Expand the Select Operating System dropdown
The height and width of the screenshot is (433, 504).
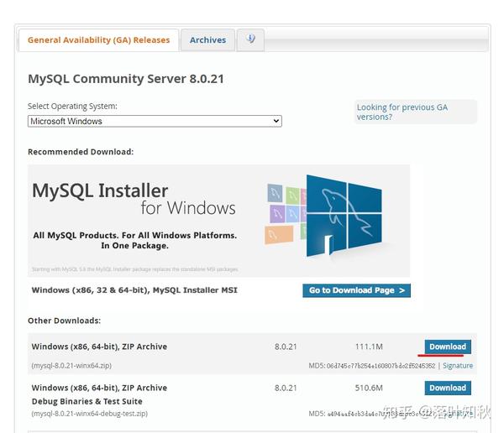tap(155, 121)
